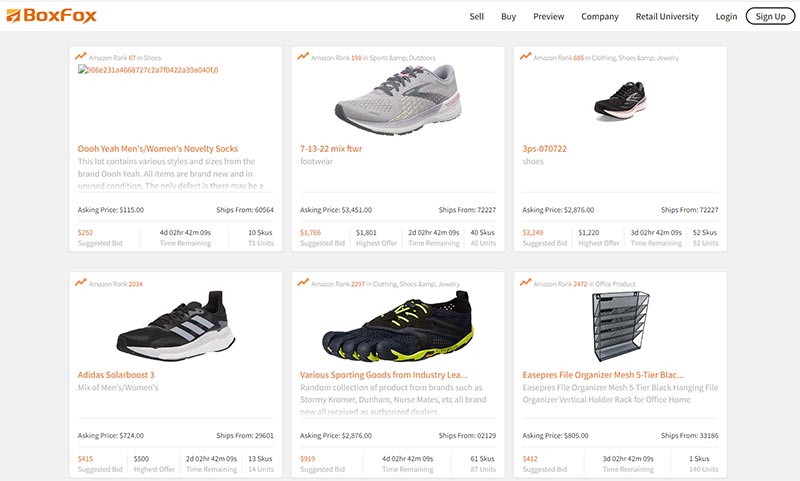Click small black shoe image on 3ps-070722

pos(620,100)
